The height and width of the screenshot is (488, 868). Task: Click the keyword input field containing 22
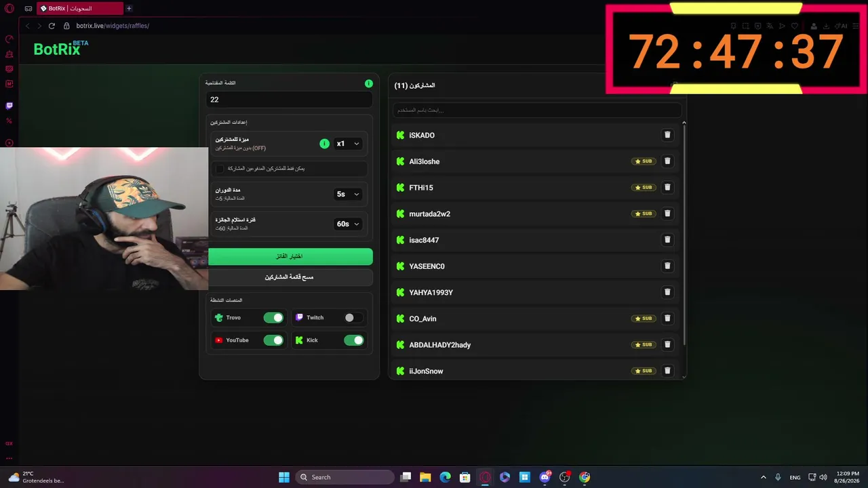coord(290,100)
